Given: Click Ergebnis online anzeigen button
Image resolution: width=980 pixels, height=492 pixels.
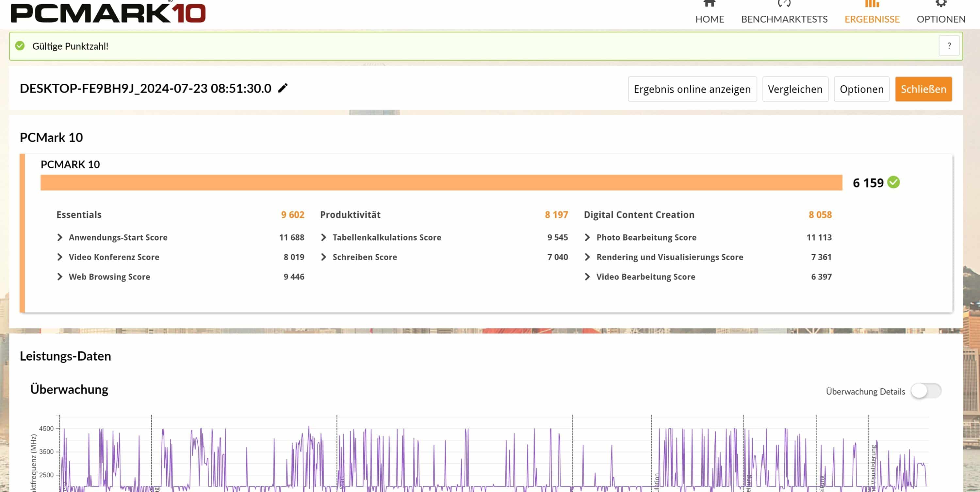Looking at the screenshot, I should [692, 89].
